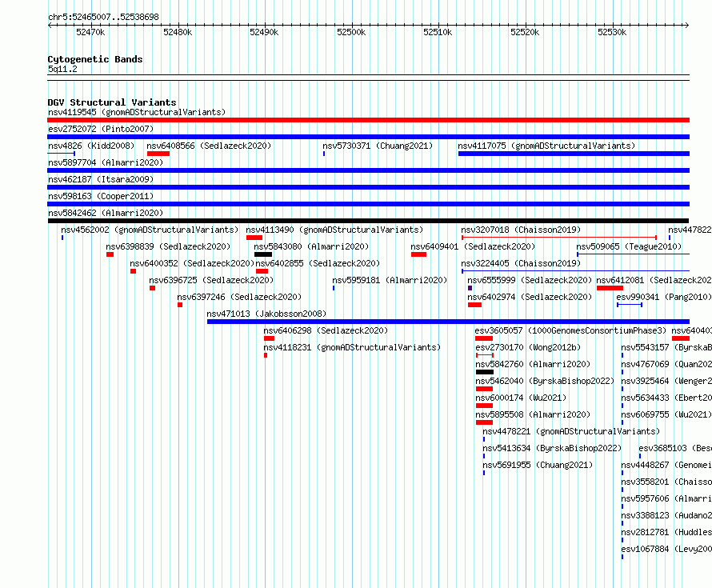Select the blue nsv471013 variant bar
The image size is (712, 588).
448,322
